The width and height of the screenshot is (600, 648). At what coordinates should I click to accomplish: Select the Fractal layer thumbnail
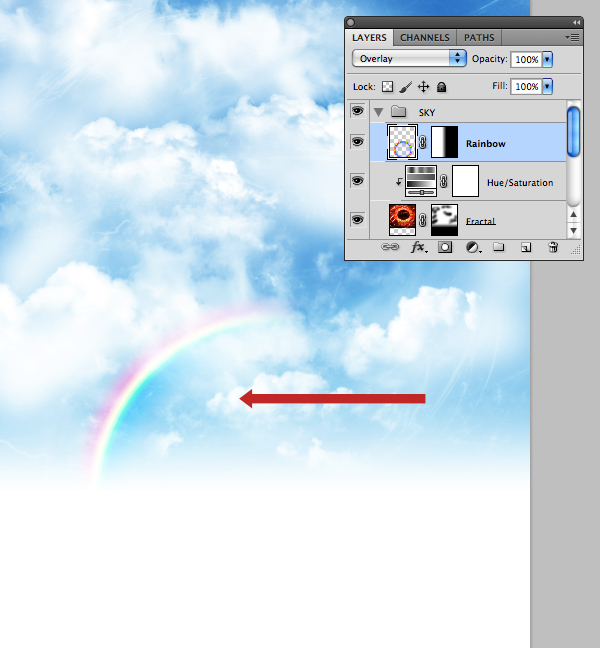click(402, 219)
